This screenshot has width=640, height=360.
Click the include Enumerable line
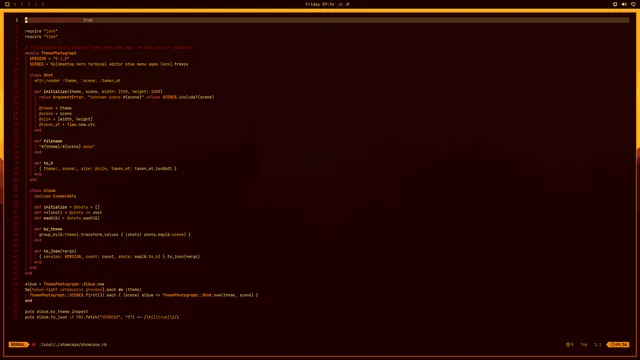(55, 196)
